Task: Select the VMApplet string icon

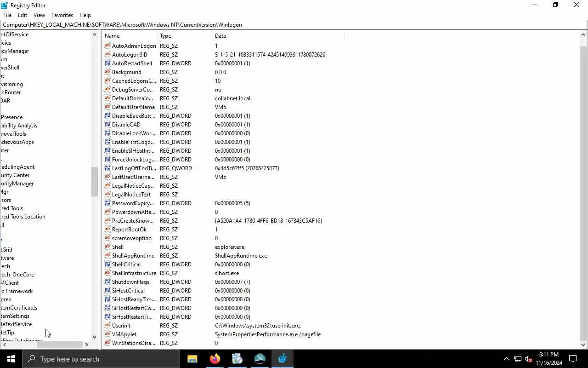Action: pos(107,334)
